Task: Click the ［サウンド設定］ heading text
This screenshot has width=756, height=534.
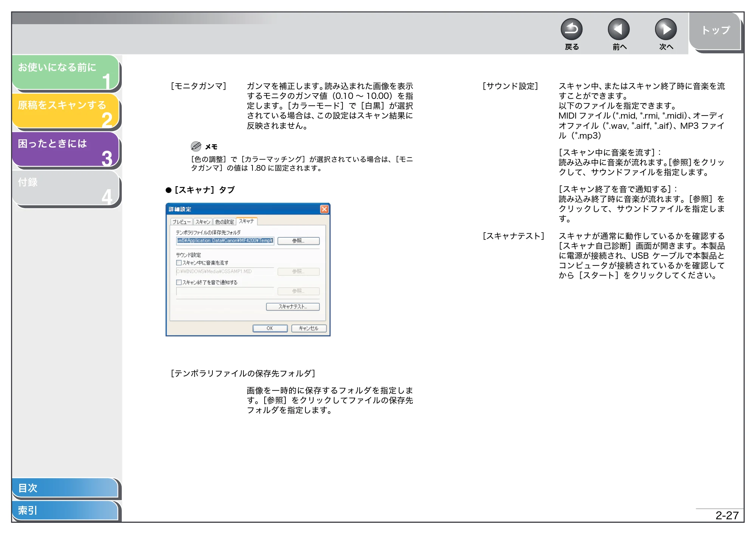Action: 510,86
